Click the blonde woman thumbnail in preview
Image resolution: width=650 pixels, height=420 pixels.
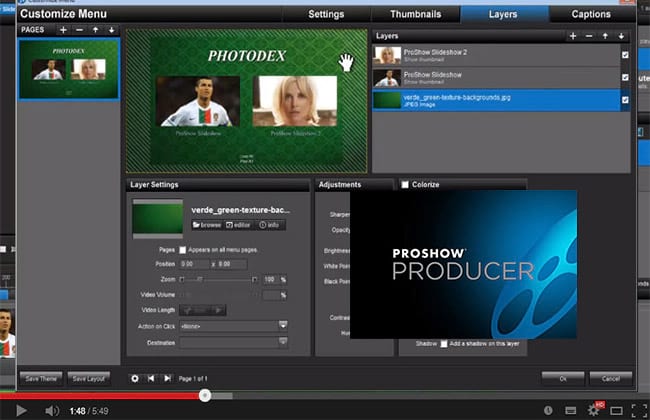(295, 102)
